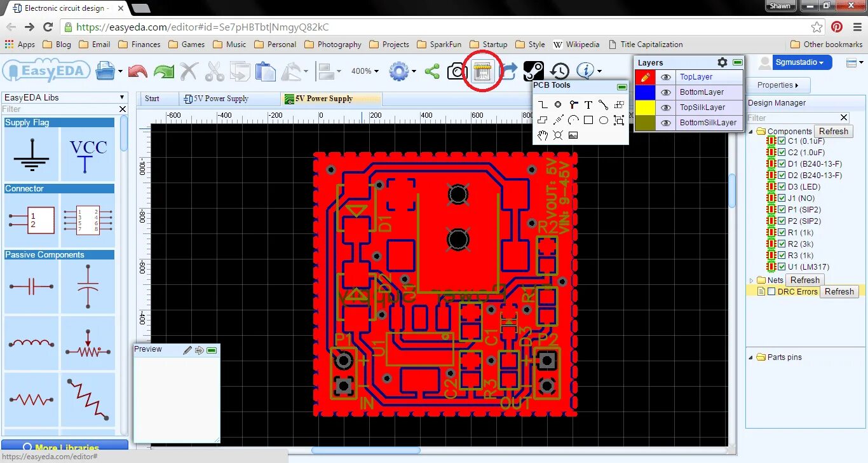Click the Undo arrow in the toolbar

[138, 71]
